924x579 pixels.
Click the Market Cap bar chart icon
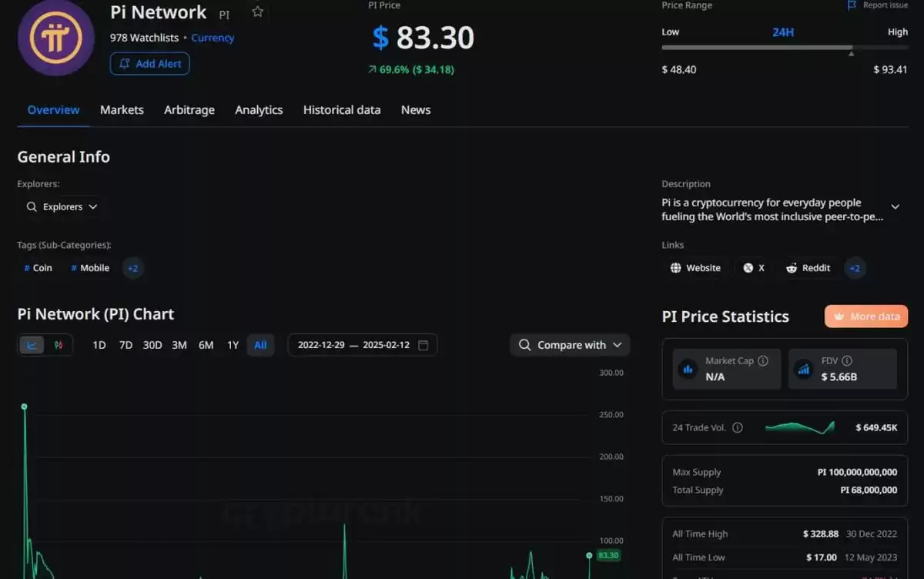687,369
